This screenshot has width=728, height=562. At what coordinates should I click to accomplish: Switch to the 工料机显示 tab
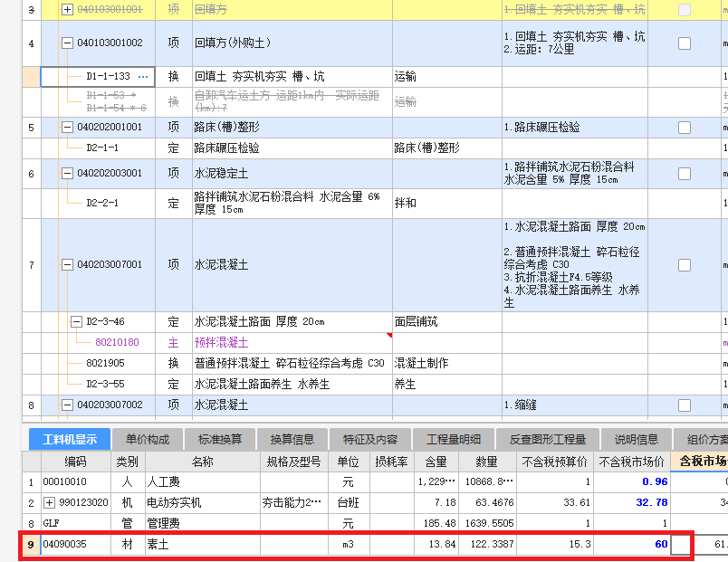coord(70,439)
